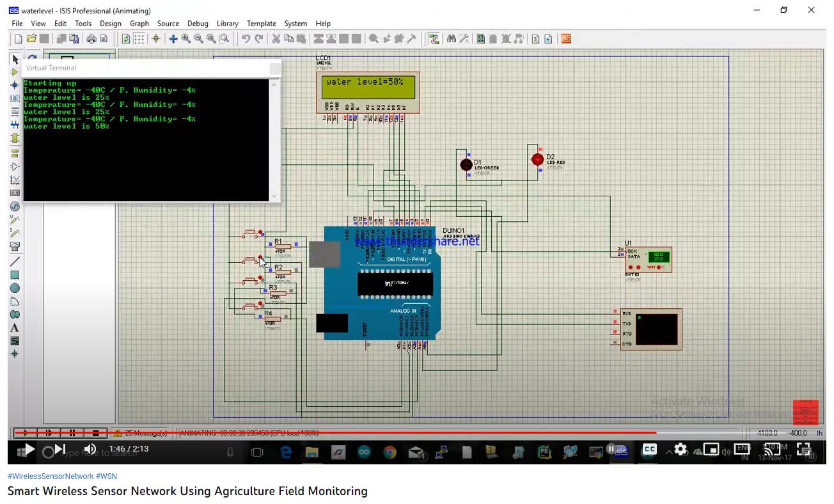Stop the simulation with the stop control
The image size is (834, 504).
(95, 433)
